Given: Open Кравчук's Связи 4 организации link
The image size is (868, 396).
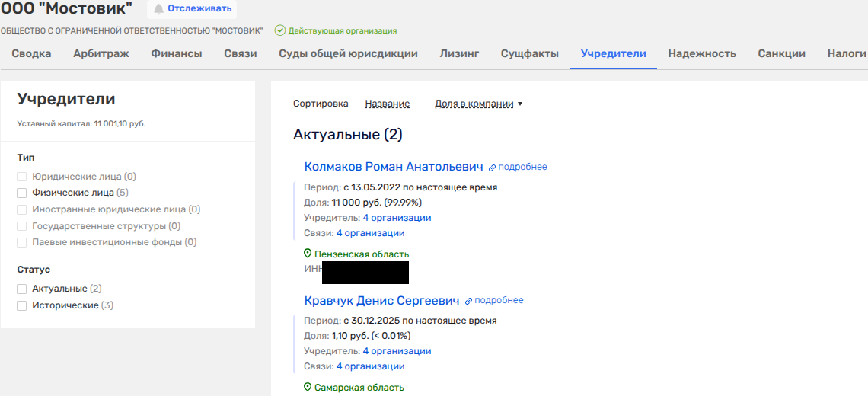Looking at the screenshot, I should [x=370, y=366].
